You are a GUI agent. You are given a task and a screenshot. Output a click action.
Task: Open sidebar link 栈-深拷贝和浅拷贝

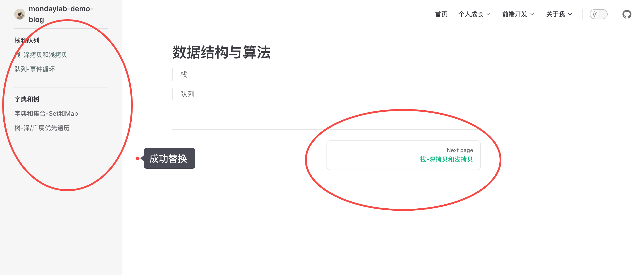pos(41,55)
